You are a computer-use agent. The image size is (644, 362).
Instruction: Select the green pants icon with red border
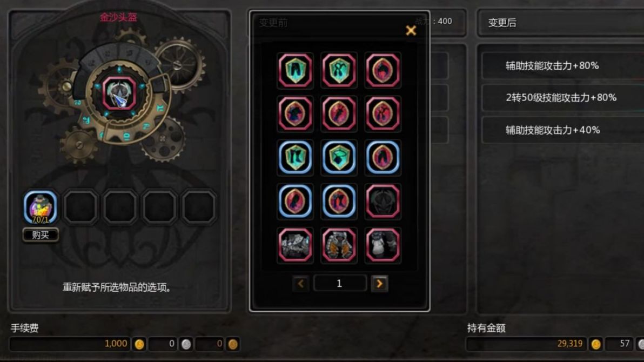pos(295,70)
